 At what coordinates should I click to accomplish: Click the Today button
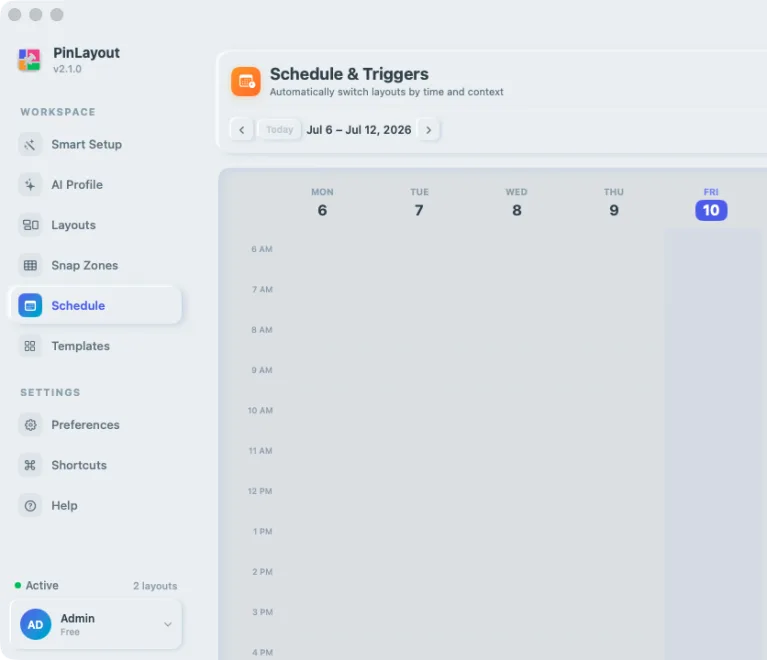tap(279, 130)
